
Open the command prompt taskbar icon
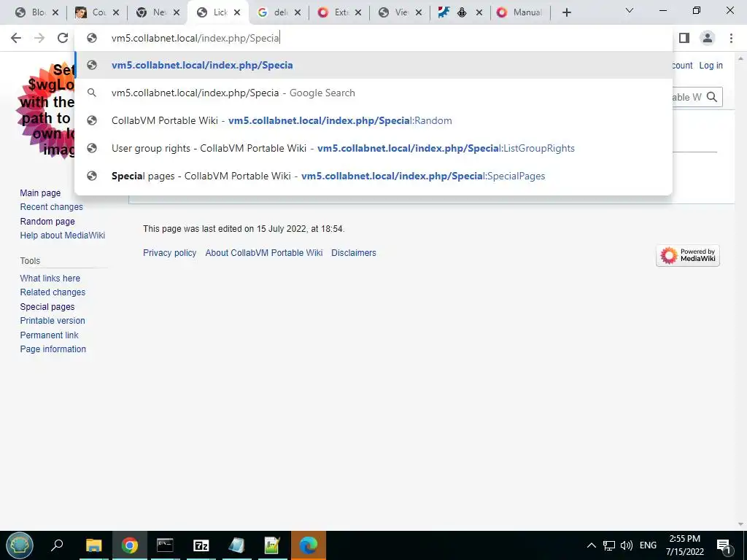165,545
